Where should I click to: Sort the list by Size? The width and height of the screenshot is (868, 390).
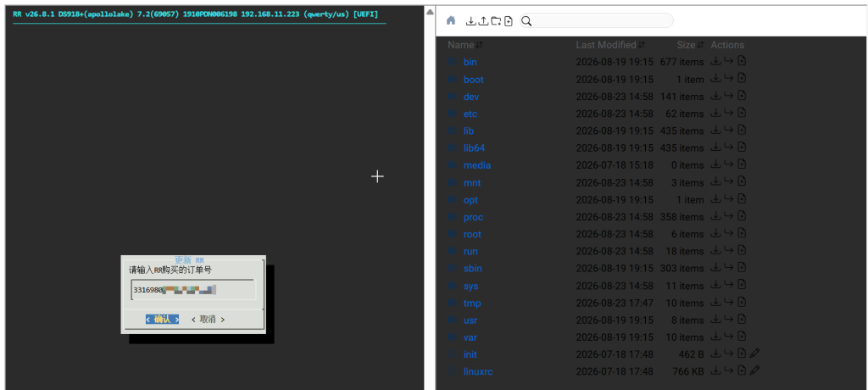(690, 45)
